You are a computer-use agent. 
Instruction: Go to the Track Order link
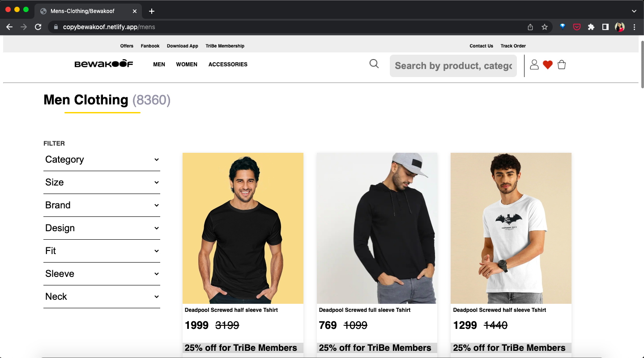pos(513,46)
